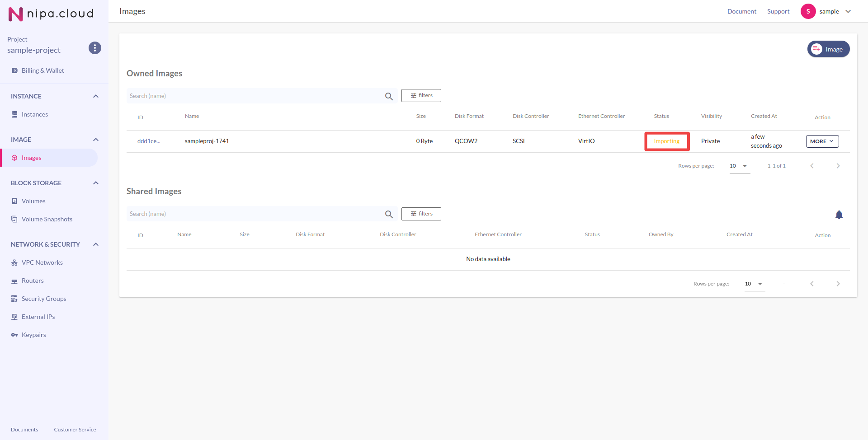The height and width of the screenshot is (440, 868).
Task: Open MORE actions dropdown for sampleproj-1741
Action: pyautogui.click(x=822, y=141)
